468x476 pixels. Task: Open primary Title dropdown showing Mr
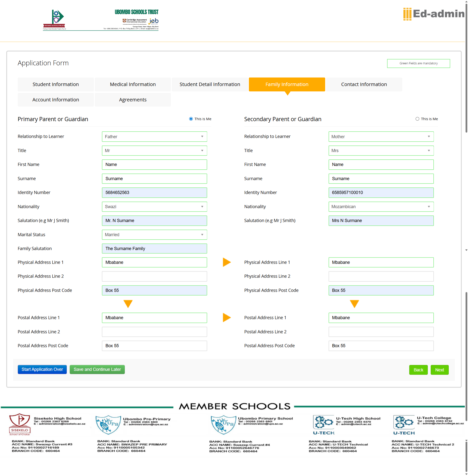154,151
